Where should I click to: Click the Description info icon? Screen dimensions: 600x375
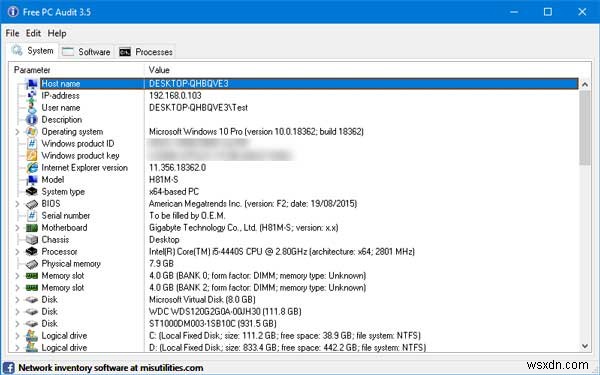(32, 120)
